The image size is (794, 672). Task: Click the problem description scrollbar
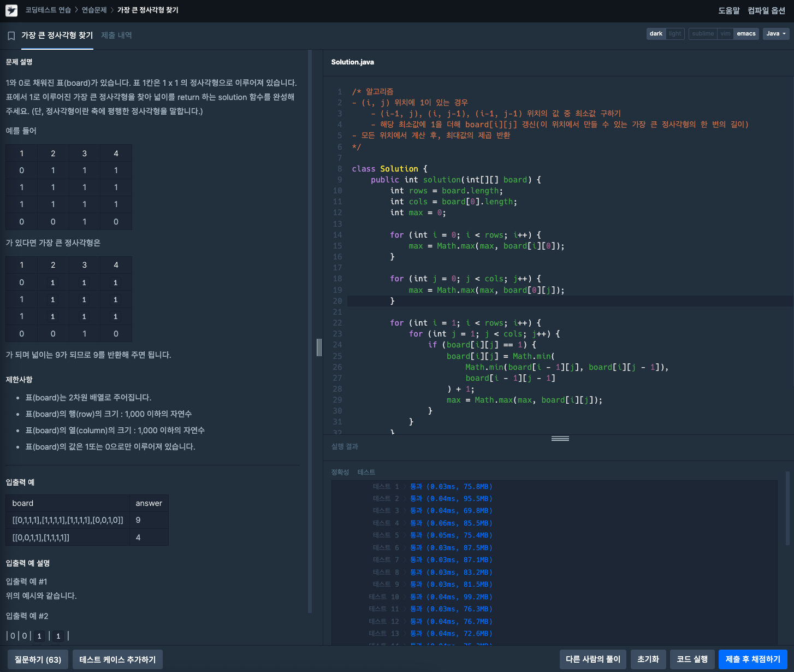(310, 332)
